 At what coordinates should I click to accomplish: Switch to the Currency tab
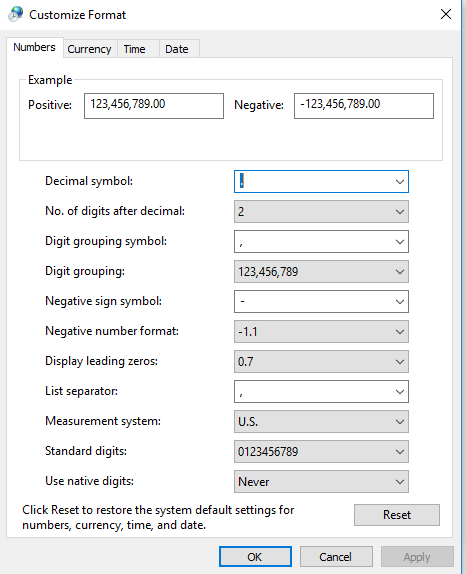pos(89,49)
